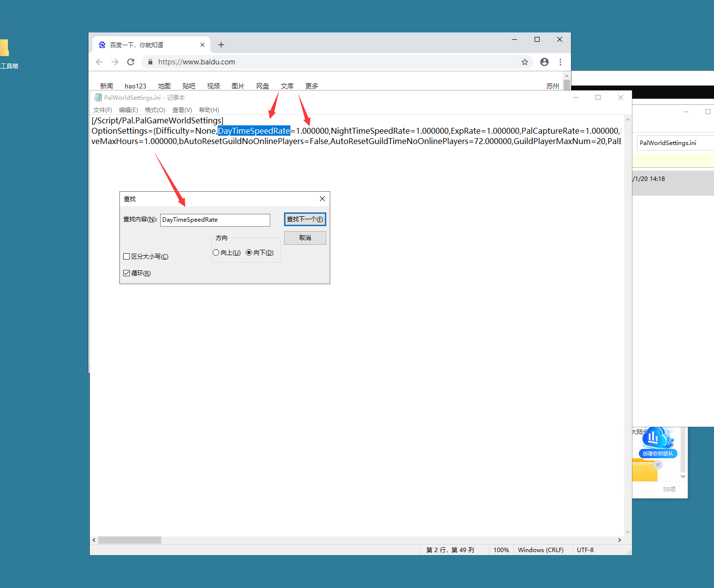
Task: Select the 向下 direction radio button
Action: click(x=249, y=253)
